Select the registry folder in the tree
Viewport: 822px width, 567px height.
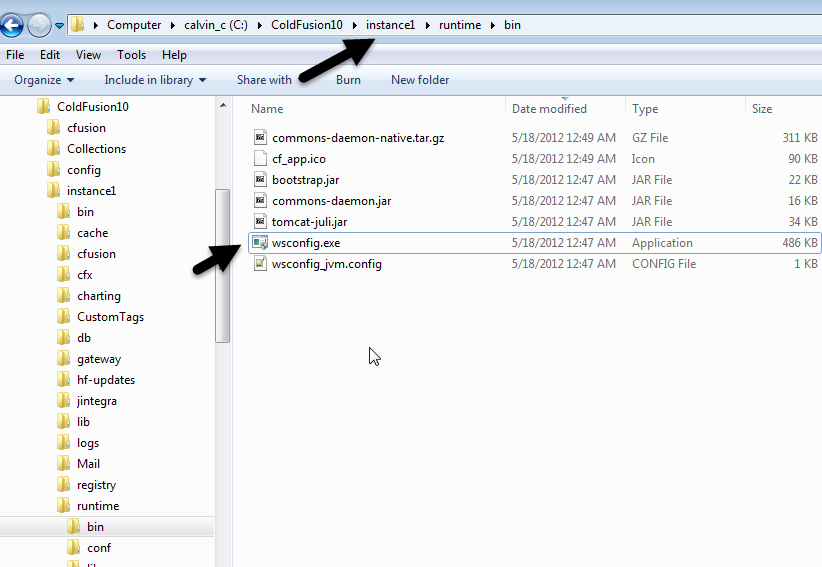[96, 485]
